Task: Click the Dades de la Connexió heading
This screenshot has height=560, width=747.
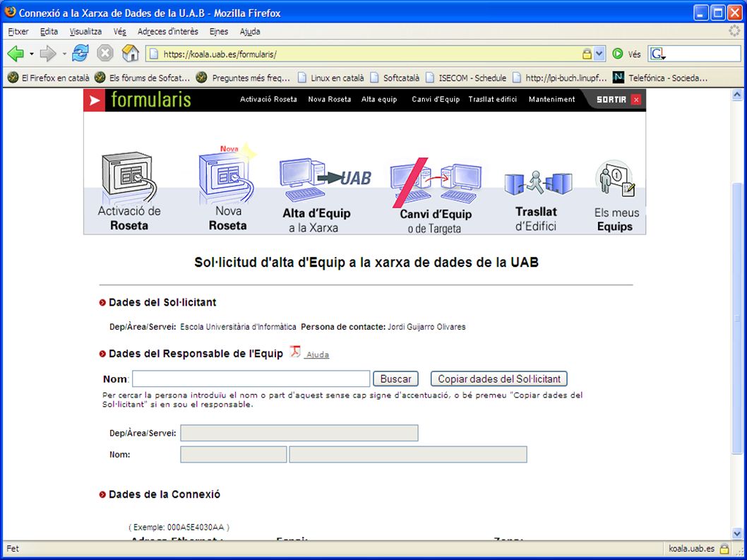Action: pyautogui.click(x=165, y=494)
